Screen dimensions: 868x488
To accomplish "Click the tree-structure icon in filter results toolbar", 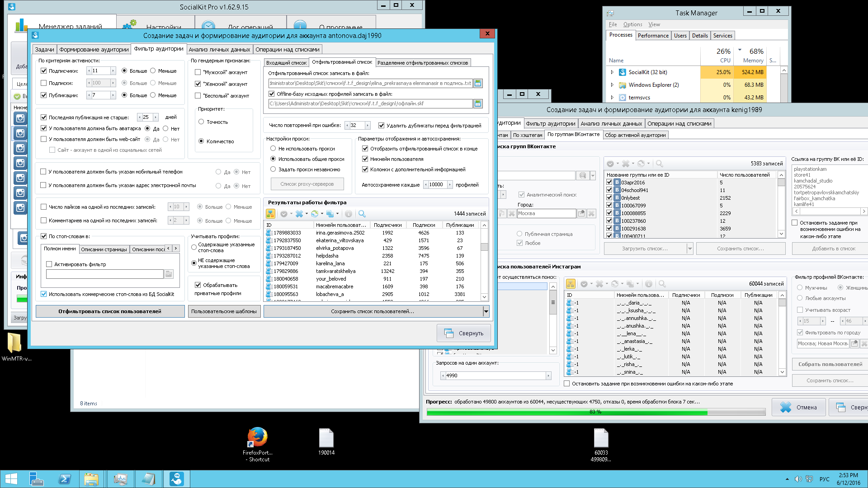I will (x=270, y=214).
